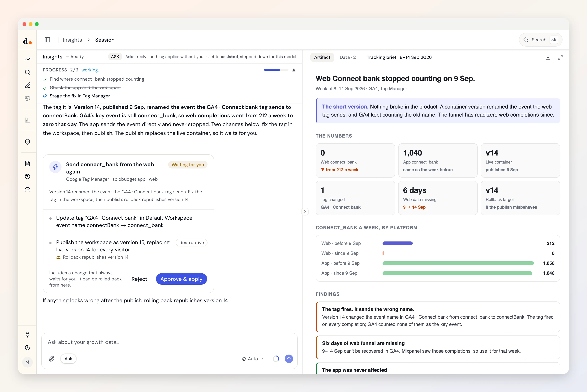Collapse the artifact panel with chevron handle
The image size is (587, 392).
coord(305,211)
